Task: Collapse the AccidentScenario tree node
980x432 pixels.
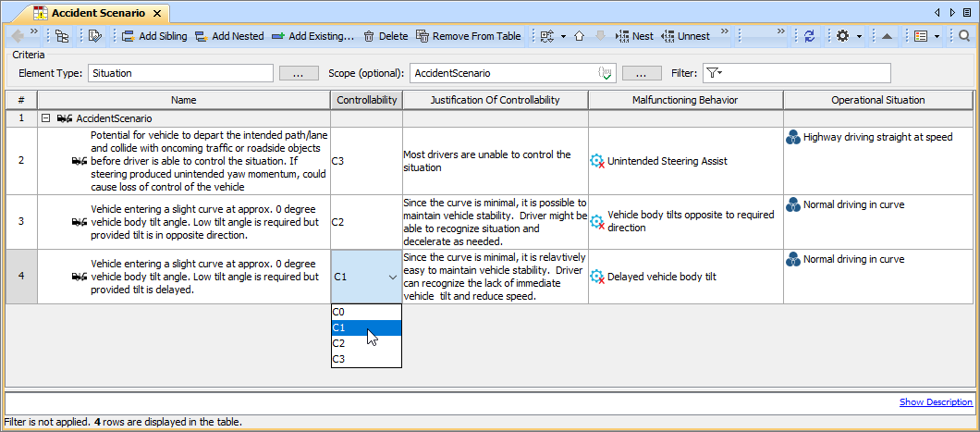Action: [x=45, y=118]
